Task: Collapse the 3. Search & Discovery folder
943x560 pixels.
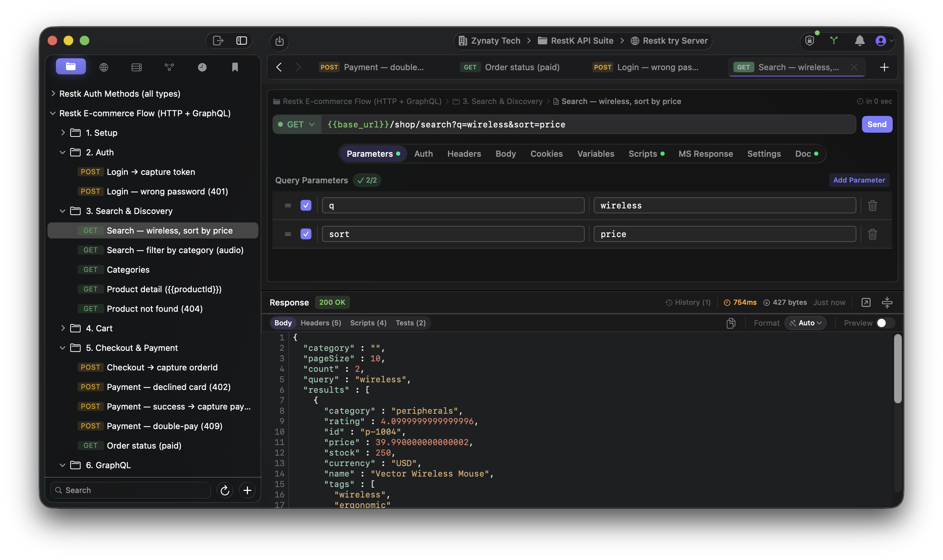Action: (x=63, y=211)
